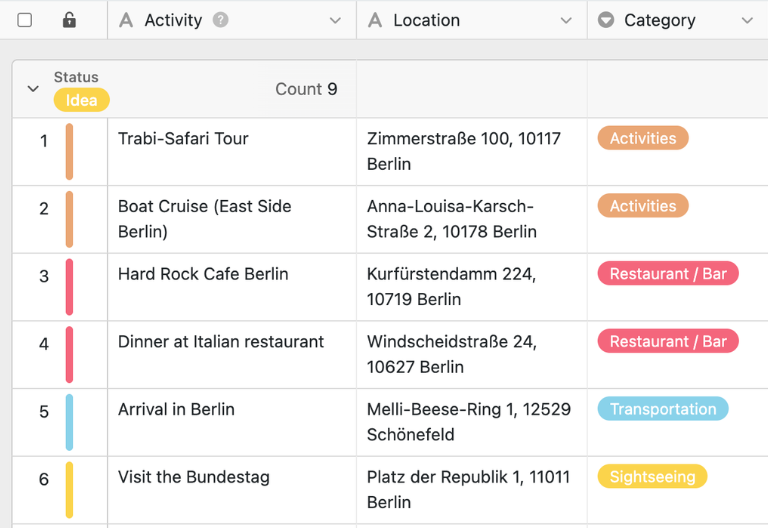Click the red color bar in row 3
This screenshot has height=528, width=768.
tap(70, 287)
